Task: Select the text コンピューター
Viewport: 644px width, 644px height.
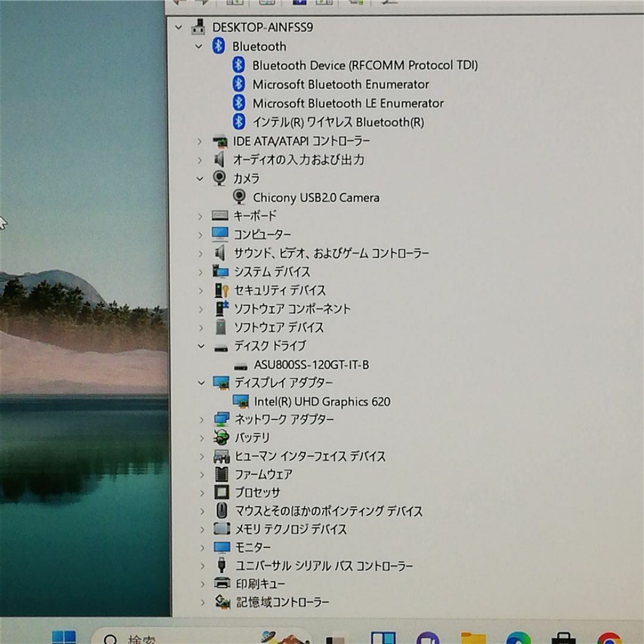Action: click(262, 234)
